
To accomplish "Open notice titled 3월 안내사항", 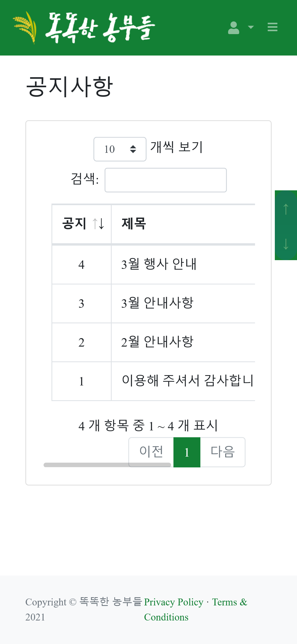I will [157, 303].
